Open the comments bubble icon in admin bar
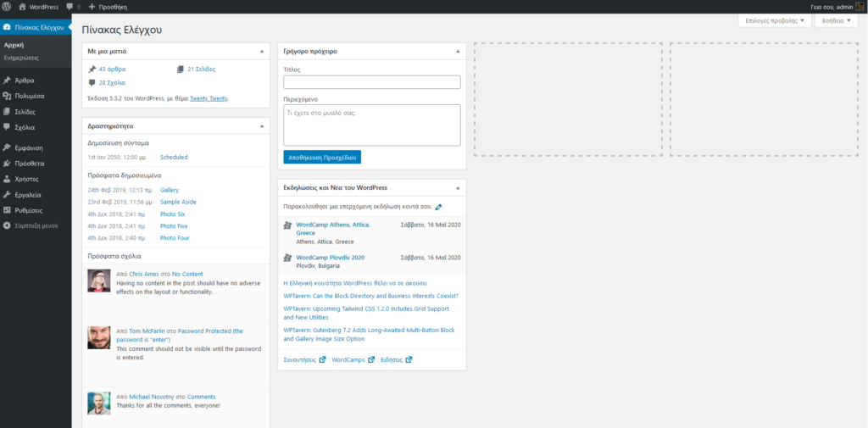This screenshot has height=428, width=868. 69,7
